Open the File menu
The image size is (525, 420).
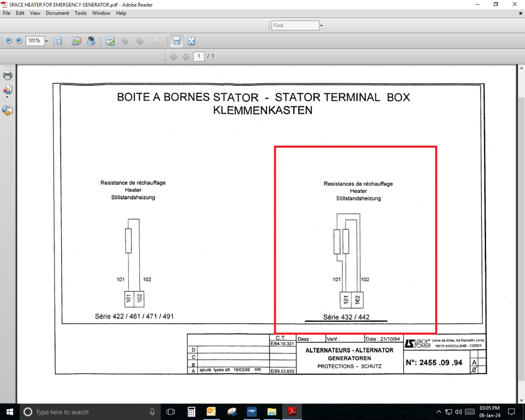point(7,13)
